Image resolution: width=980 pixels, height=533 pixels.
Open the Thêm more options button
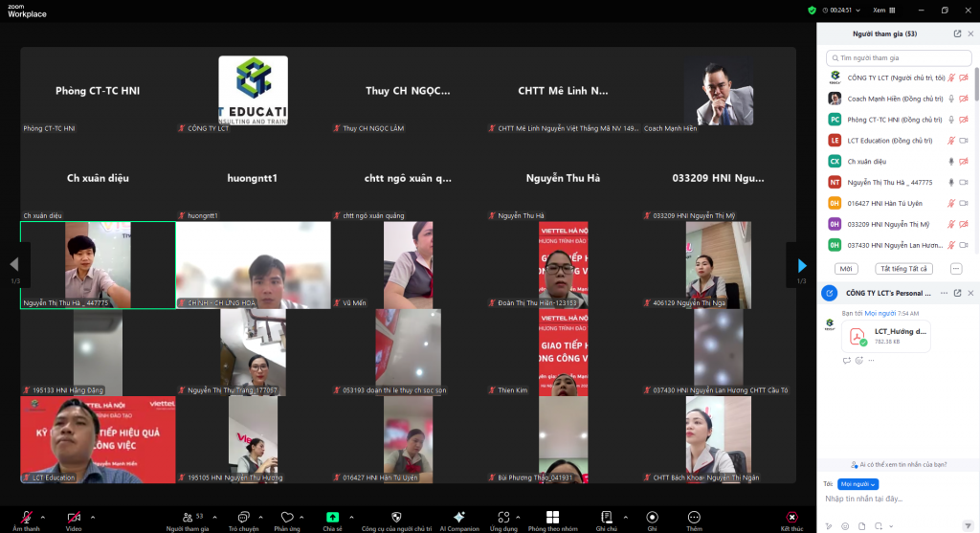click(694, 520)
